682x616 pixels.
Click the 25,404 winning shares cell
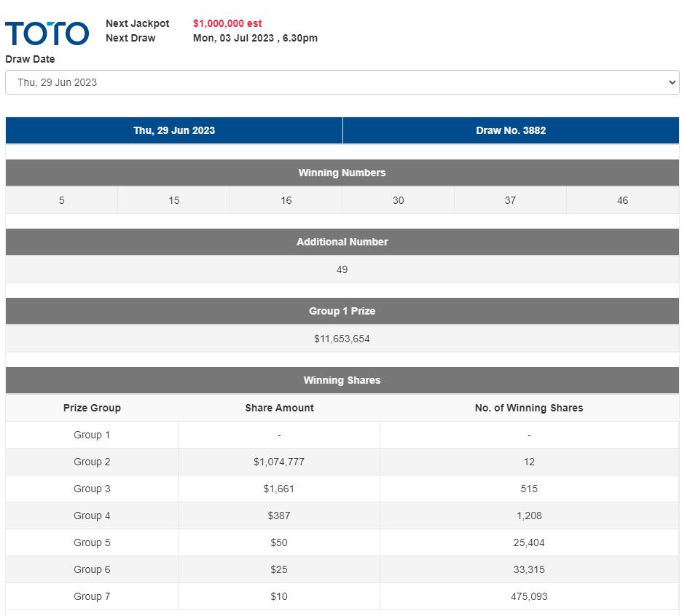pyautogui.click(x=529, y=542)
